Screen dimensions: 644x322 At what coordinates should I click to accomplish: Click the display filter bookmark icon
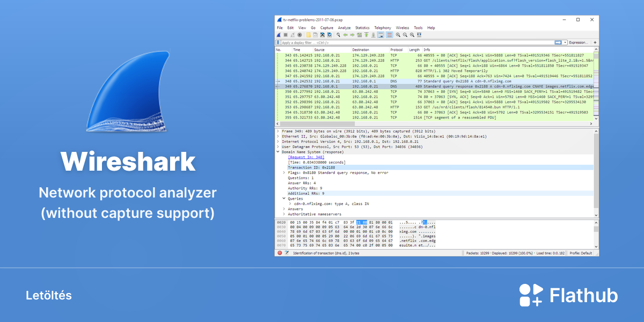click(x=278, y=42)
